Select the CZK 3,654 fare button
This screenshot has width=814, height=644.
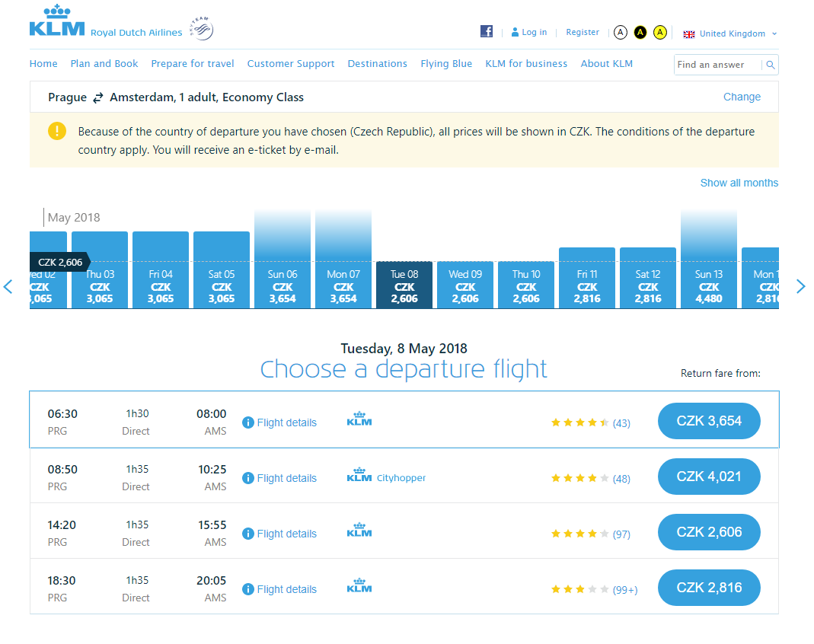[x=709, y=421]
